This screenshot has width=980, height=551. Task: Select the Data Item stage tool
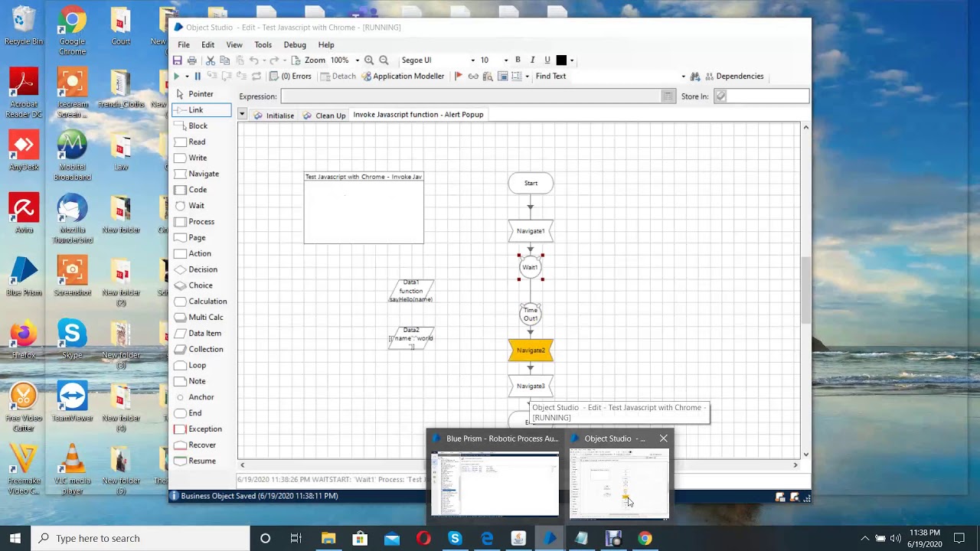[x=198, y=334]
